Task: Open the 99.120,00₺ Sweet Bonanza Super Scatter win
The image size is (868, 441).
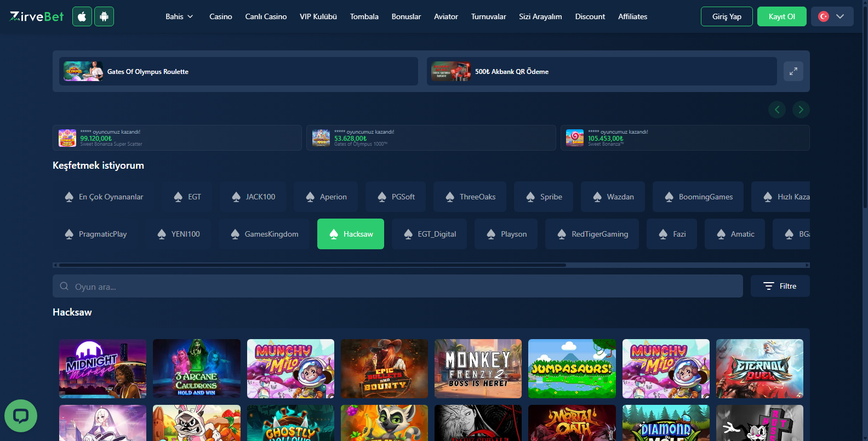Action: coord(177,138)
